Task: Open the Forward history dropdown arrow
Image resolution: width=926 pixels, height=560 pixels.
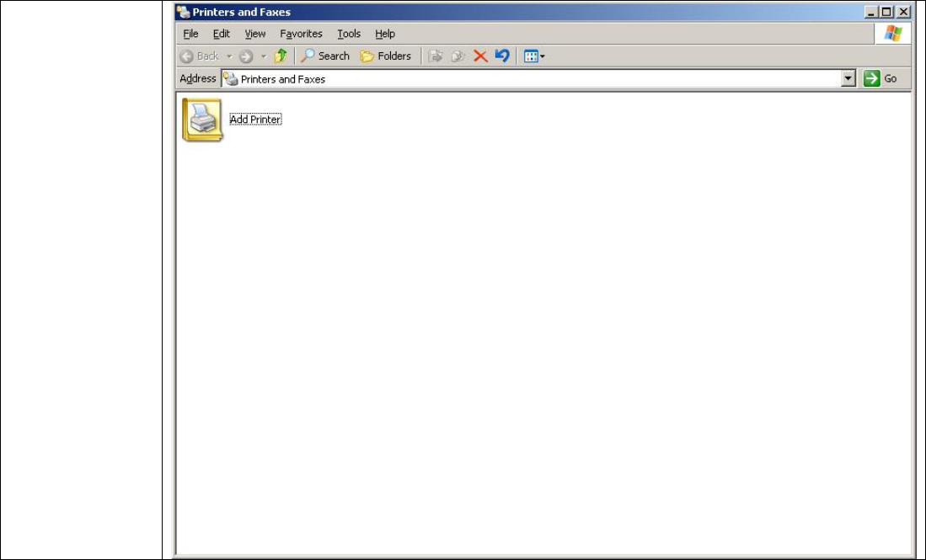Action: click(264, 56)
